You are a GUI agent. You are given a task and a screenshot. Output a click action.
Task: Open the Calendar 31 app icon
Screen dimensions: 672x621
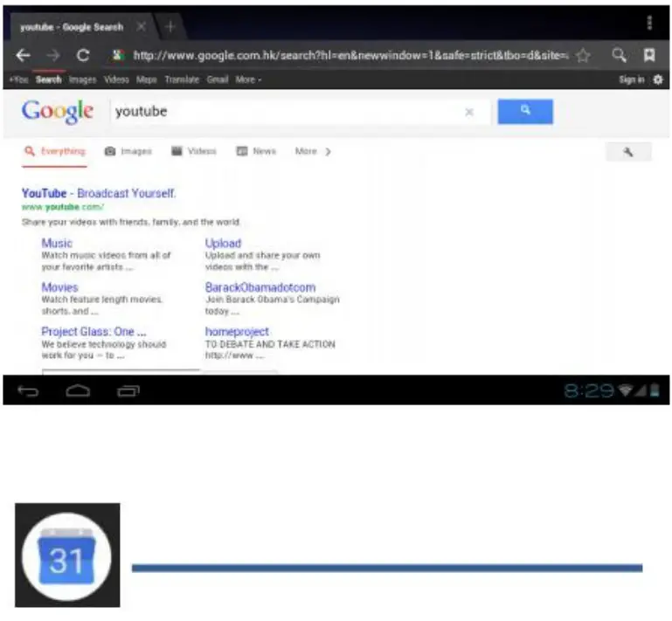point(67,555)
